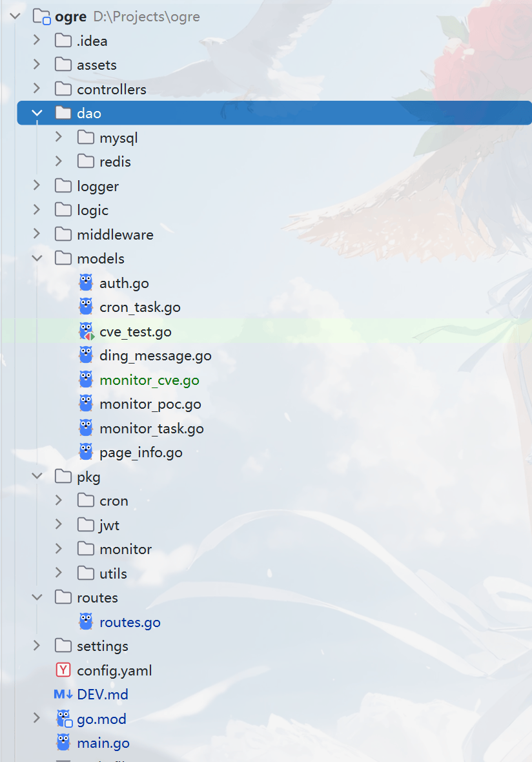Select the 'auth.go' file name

click(x=124, y=283)
